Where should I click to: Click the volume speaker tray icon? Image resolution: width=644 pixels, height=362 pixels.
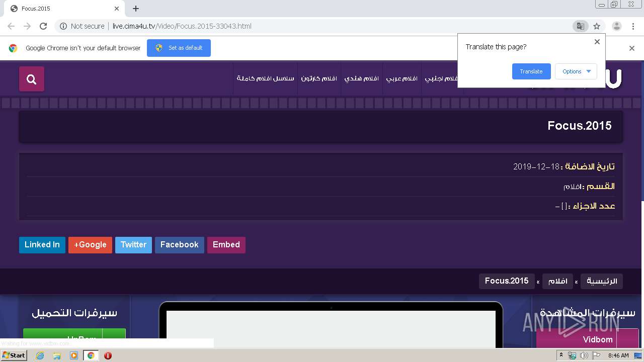point(584,355)
